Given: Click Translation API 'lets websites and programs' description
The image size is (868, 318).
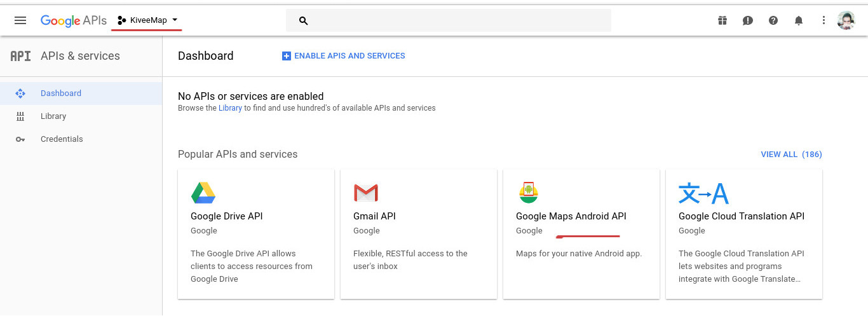Looking at the screenshot, I should (742, 266).
